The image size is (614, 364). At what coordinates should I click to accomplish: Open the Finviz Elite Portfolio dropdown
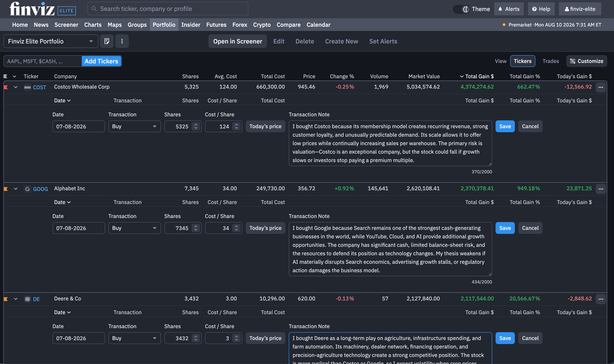(51, 41)
